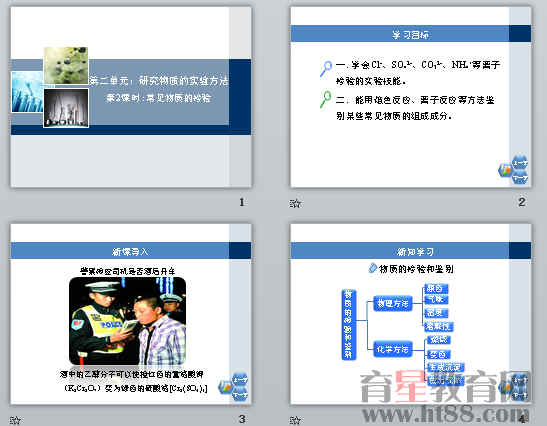Click the colorful hexagon home icon on slide 3
Image resolution: width=547 pixels, height=426 pixels.
tap(225, 387)
